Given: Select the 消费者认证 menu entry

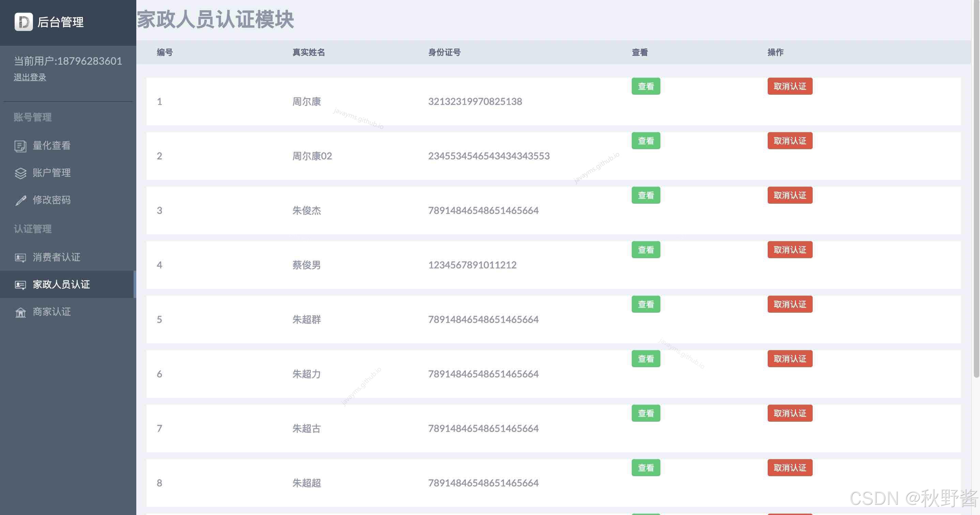Looking at the screenshot, I should point(56,257).
